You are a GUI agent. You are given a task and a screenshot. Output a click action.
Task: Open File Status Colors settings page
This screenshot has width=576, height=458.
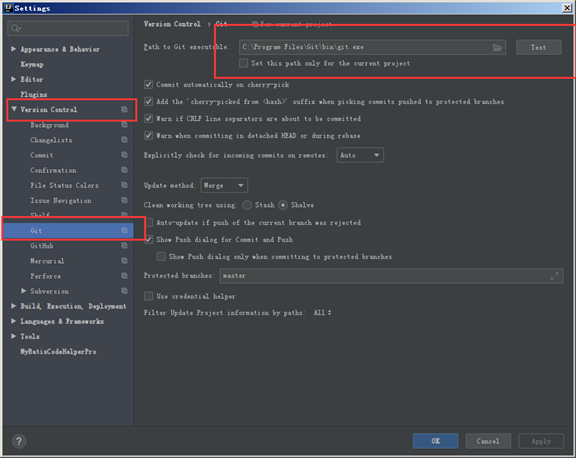64,185
